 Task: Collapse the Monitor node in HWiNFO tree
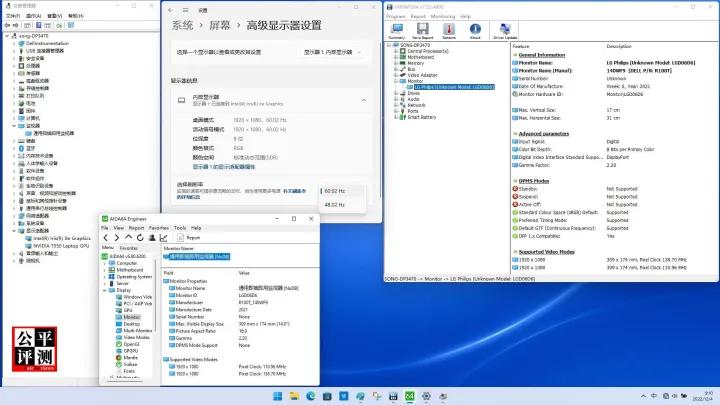pyautogui.click(x=395, y=81)
